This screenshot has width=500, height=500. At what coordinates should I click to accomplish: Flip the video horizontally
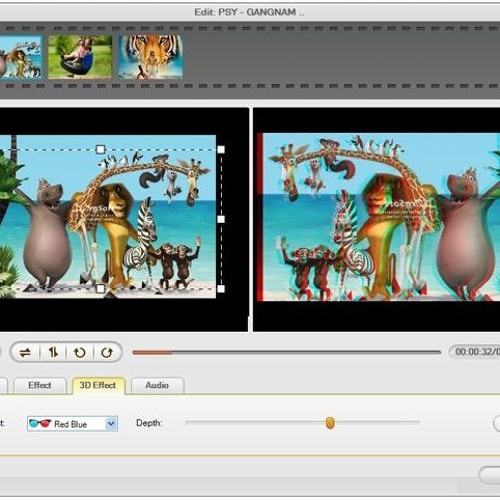[x=25, y=352]
